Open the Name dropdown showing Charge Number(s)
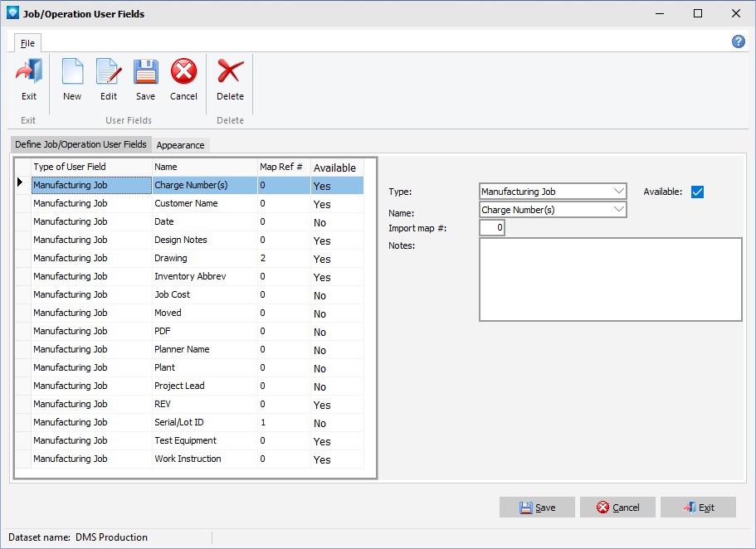The width and height of the screenshot is (756, 549). (618, 210)
